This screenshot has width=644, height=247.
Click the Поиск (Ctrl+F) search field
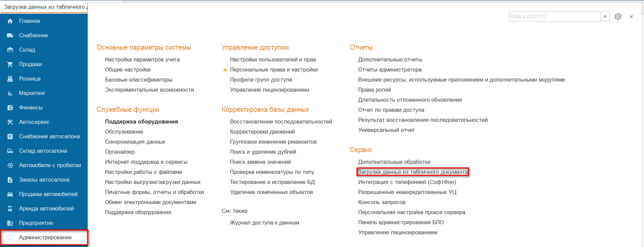point(555,16)
